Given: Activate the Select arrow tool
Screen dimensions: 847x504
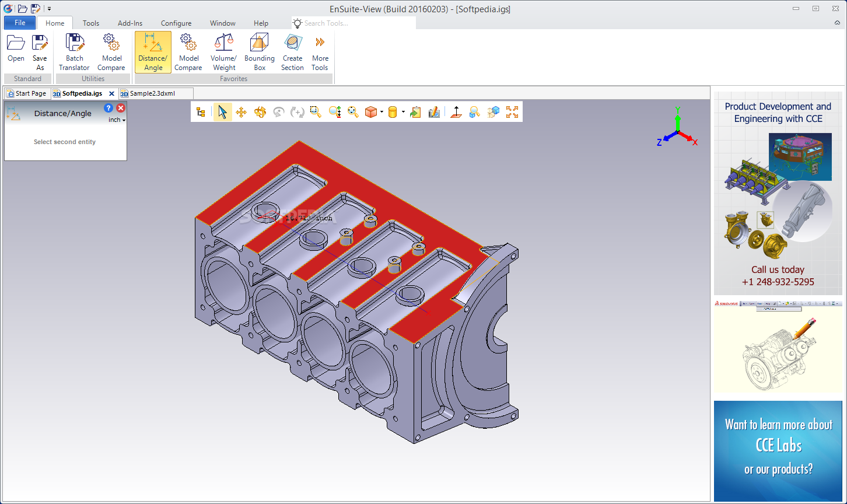Looking at the screenshot, I should coord(222,112).
